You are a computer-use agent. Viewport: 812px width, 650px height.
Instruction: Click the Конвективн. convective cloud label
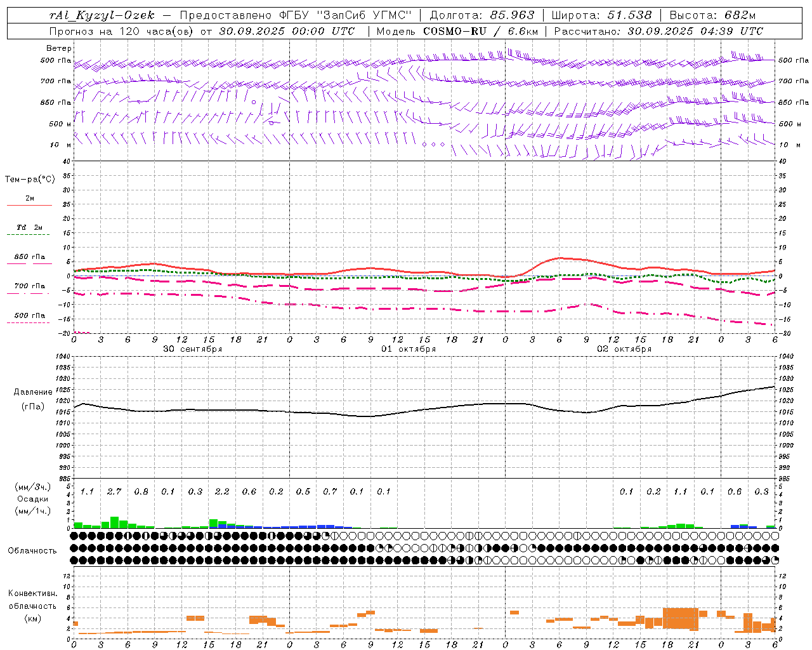click(x=32, y=594)
